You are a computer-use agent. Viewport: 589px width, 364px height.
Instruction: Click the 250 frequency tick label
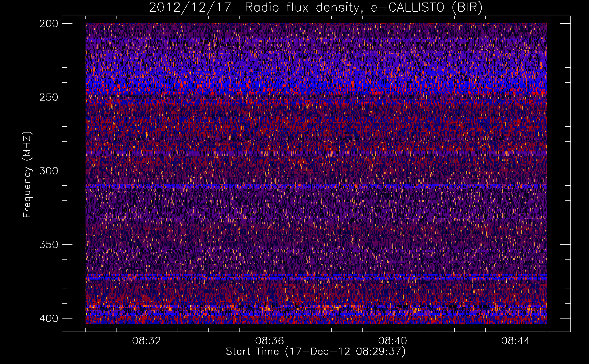48,97
